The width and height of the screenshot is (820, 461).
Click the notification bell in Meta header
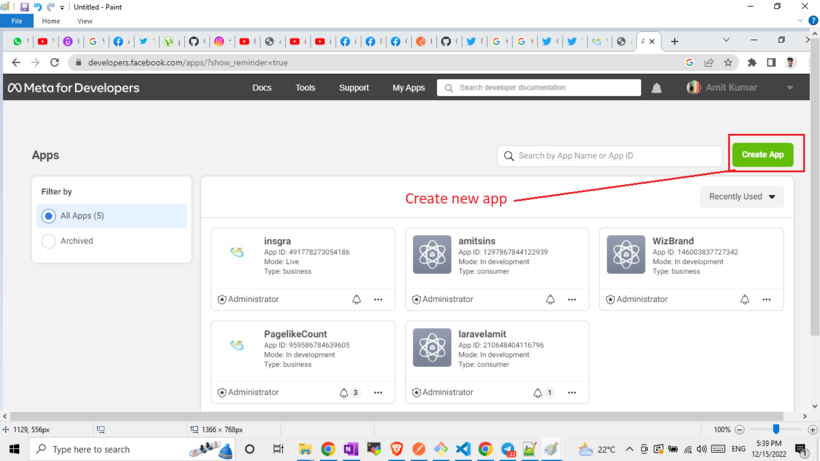(657, 88)
